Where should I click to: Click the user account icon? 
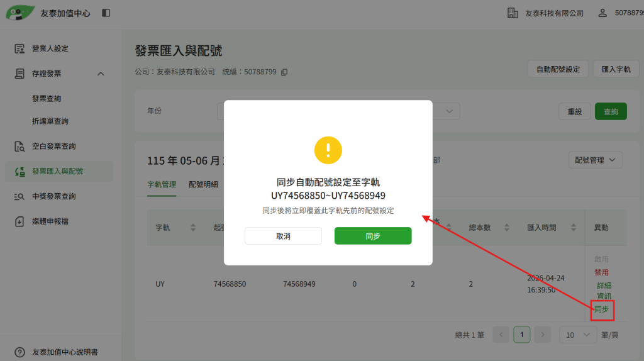[602, 13]
